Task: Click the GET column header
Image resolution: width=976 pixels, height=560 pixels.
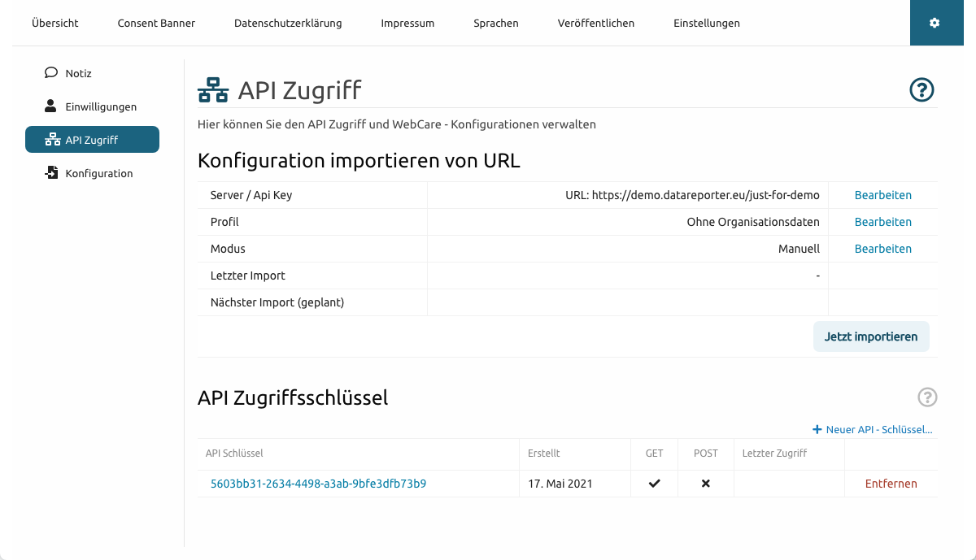Action: 654,454
